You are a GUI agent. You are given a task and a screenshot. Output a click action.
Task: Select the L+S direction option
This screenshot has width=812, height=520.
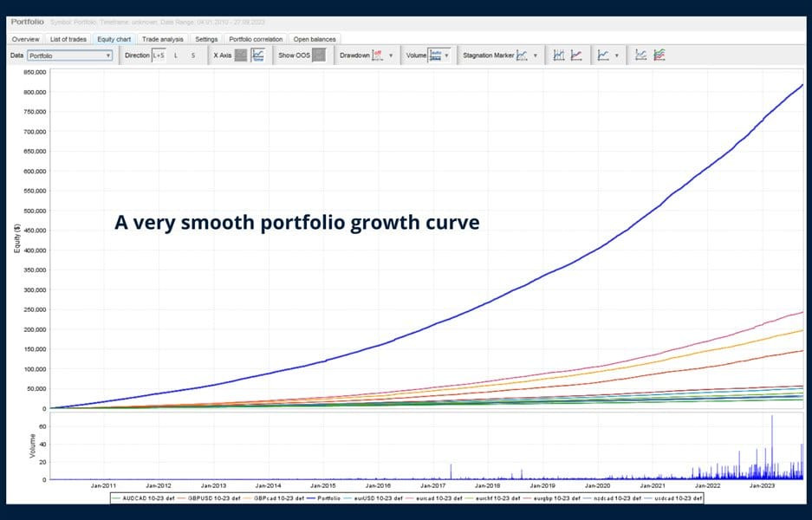[159, 55]
